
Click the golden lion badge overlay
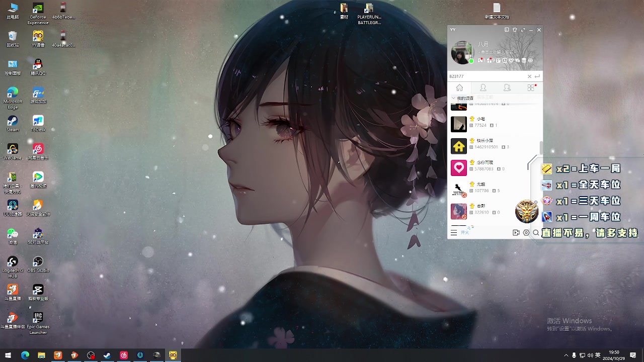527,211
